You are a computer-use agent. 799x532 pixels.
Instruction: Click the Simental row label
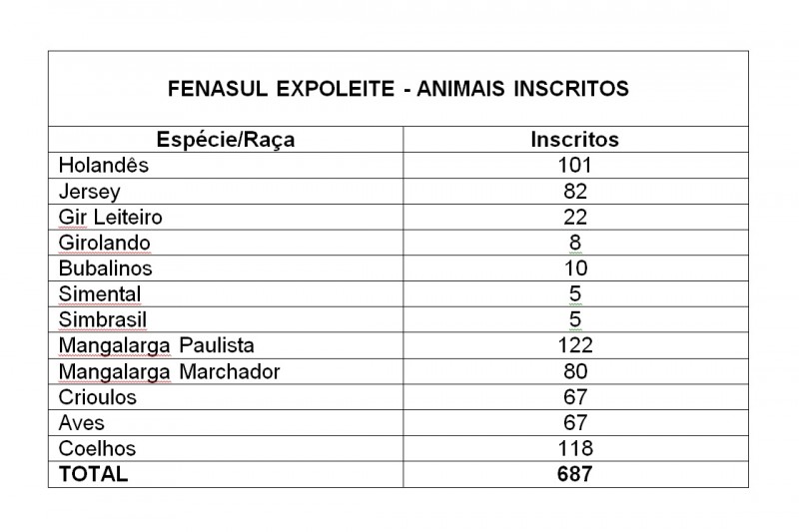[x=99, y=294]
